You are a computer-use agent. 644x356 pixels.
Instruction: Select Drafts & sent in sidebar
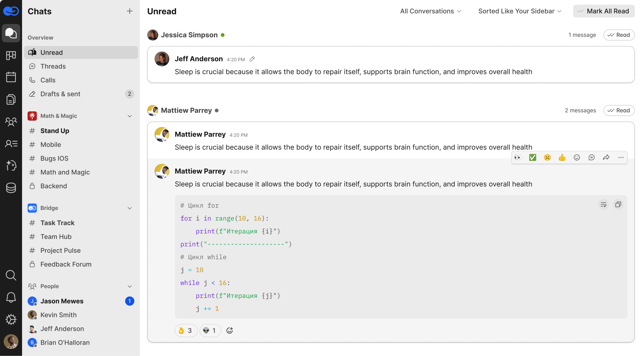[x=60, y=94]
